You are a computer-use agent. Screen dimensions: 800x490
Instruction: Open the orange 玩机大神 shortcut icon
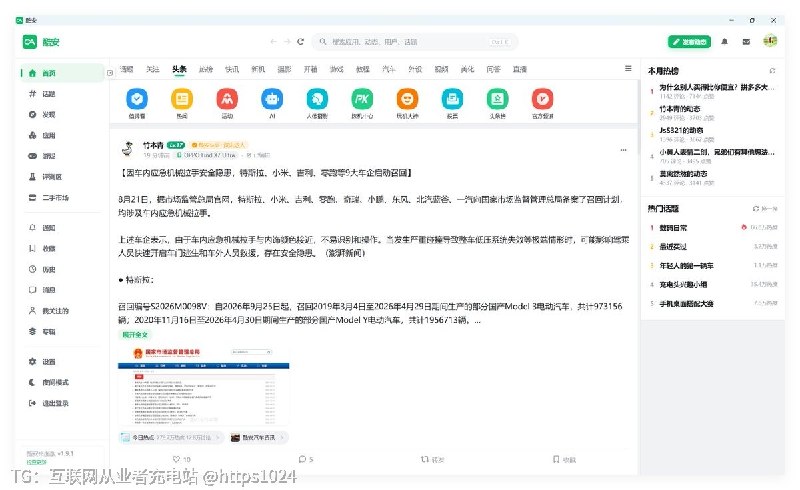tap(407, 99)
